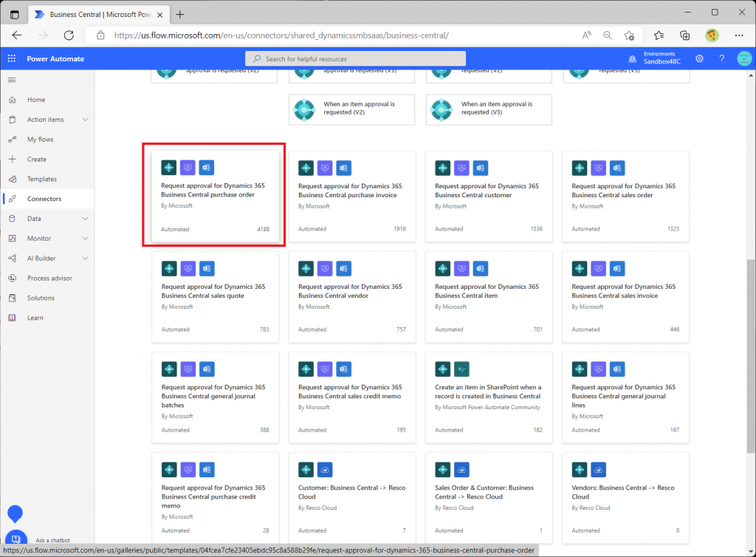
Task: Click the help question mark icon
Action: click(721, 59)
